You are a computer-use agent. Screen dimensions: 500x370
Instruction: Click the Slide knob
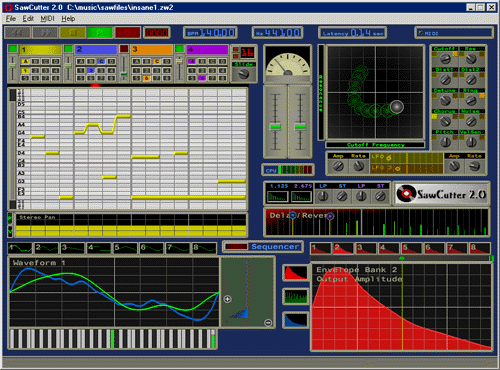(x=244, y=74)
